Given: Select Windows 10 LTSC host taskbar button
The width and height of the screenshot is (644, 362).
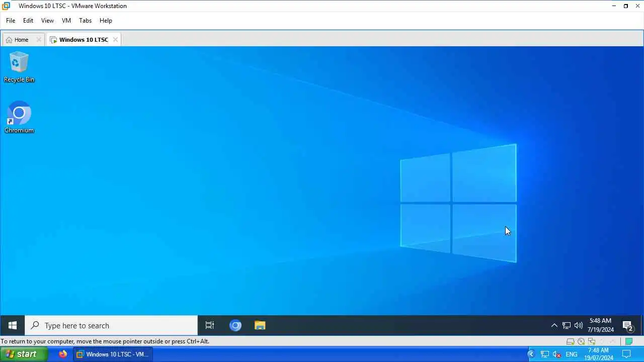Looking at the screenshot, I should [x=113, y=354].
